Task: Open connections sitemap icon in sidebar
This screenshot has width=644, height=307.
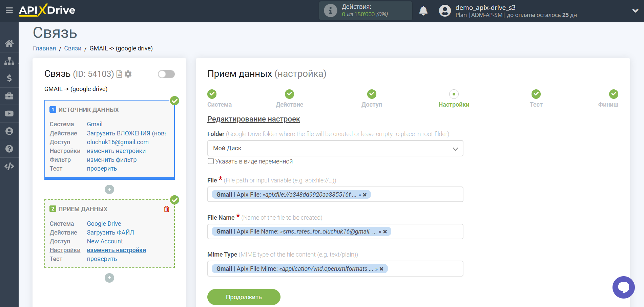Action: coord(9,61)
